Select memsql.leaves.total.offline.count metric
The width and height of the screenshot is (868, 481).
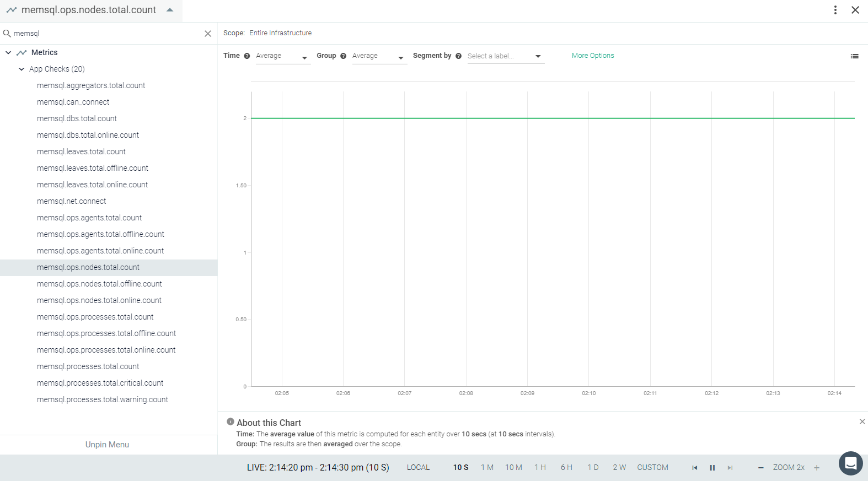tap(93, 168)
